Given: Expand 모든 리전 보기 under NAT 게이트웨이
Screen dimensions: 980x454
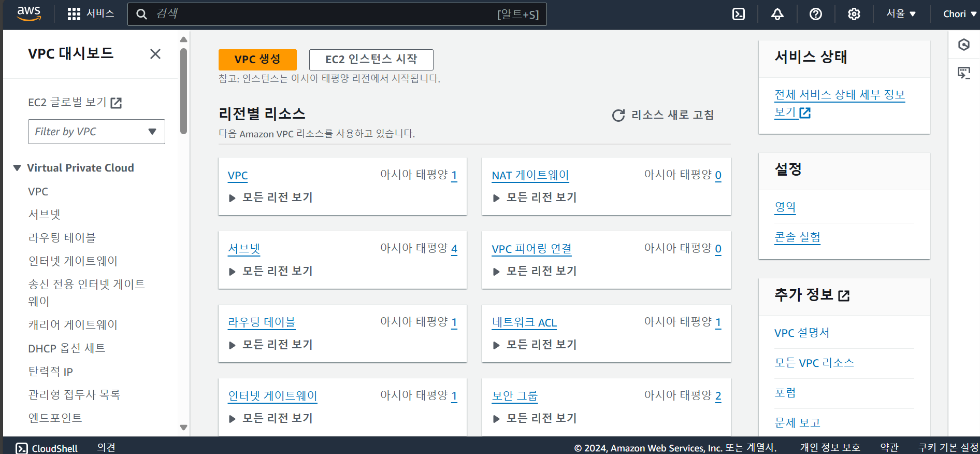Looking at the screenshot, I should pos(535,197).
